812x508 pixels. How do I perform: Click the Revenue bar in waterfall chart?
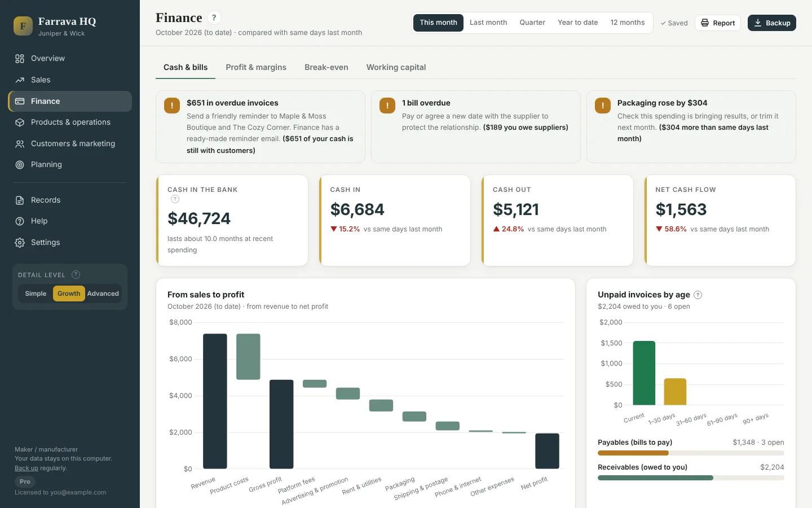click(215, 401)
